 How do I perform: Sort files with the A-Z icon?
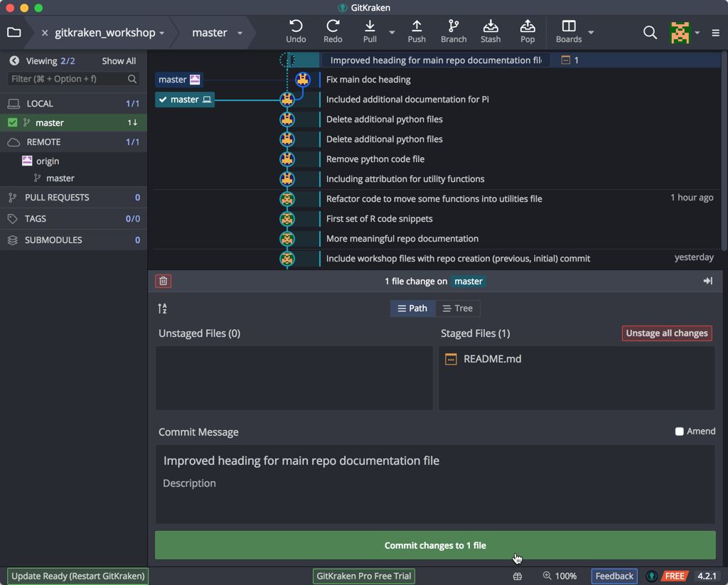163,308
